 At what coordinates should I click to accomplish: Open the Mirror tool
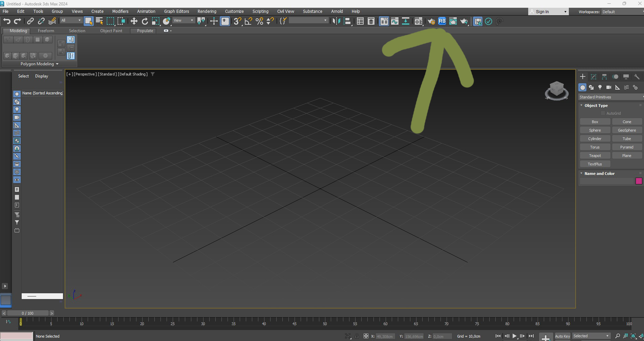(336, 21)
